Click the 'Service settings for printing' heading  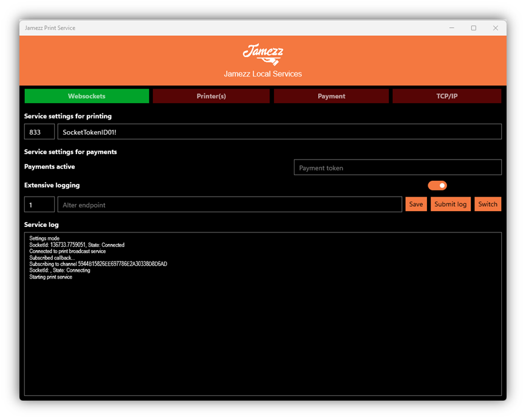pyautogui.click(x=68, y=117)
